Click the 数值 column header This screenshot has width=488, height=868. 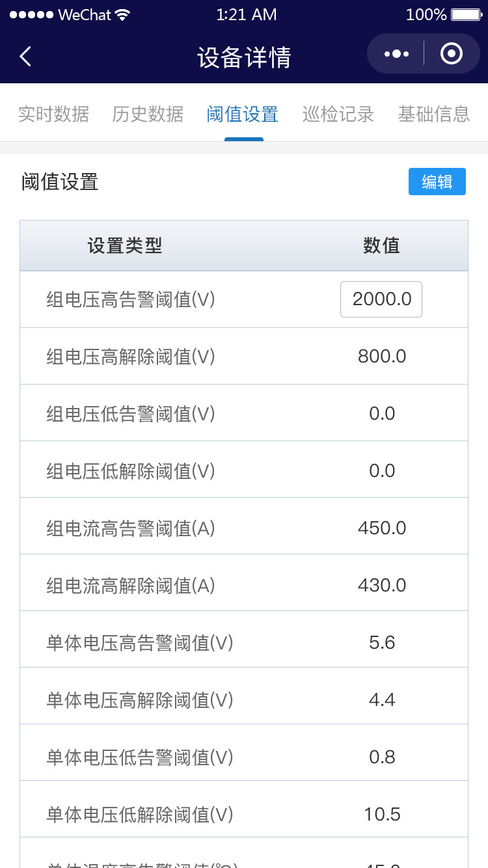(x=381, y=246)
